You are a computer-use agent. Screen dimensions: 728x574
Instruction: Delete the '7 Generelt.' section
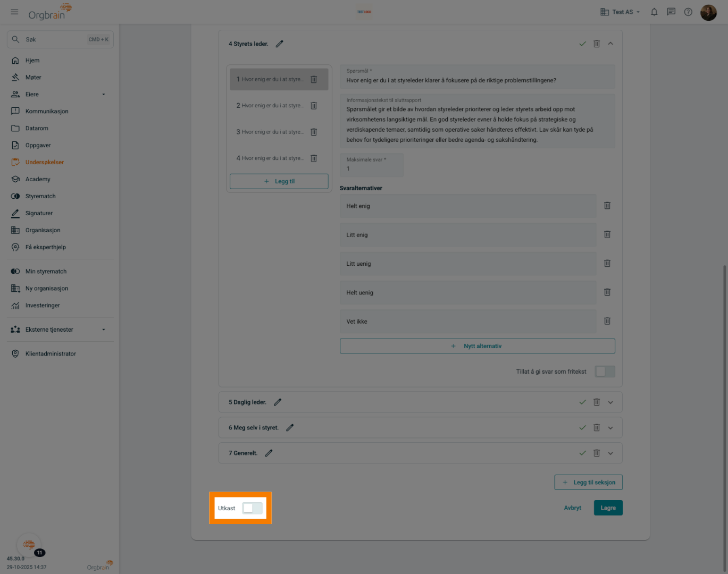pos(597,453)
